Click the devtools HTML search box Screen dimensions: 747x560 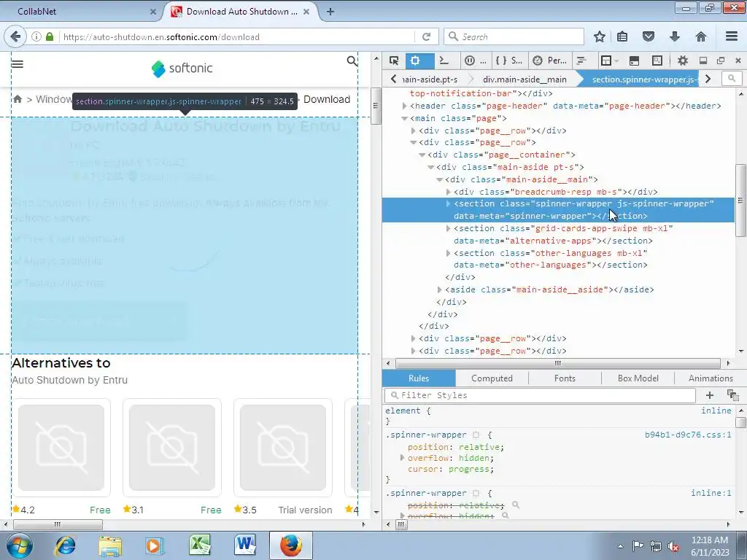[731, 79]
